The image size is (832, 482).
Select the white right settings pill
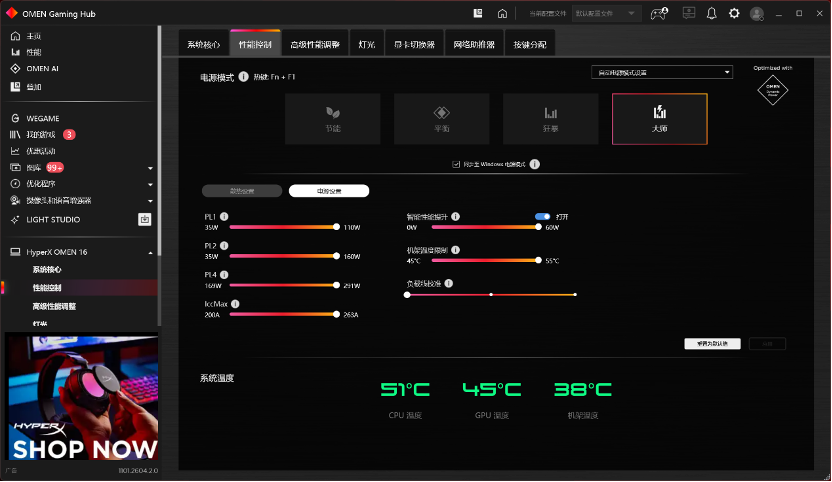point(329,191)
